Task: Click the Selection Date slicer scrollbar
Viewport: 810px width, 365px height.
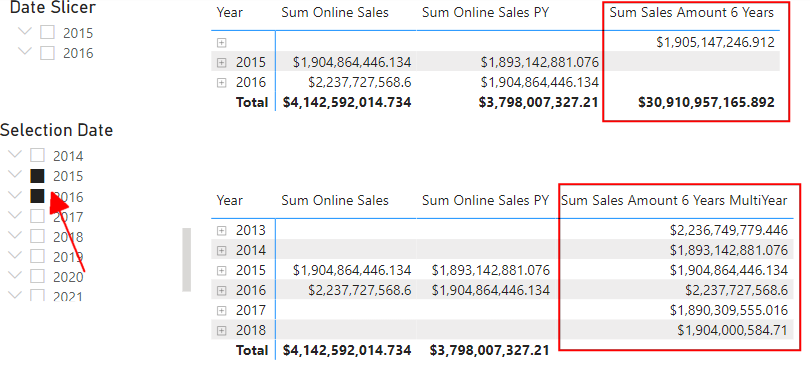Action: pyautogui.click(x=186, y=260)
